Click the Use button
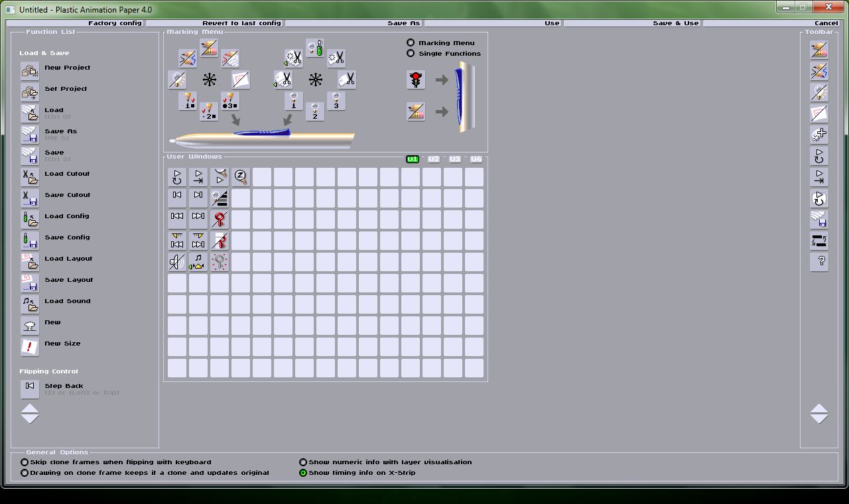 493,23
